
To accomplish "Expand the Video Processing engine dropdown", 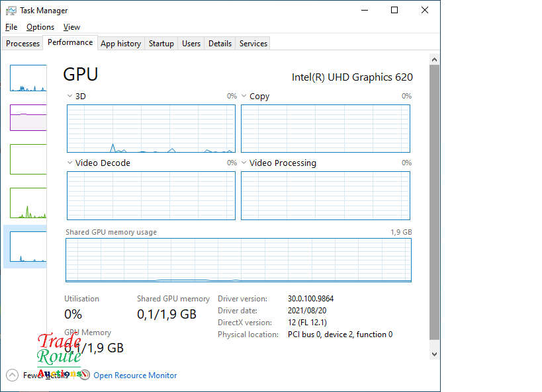I will point(244,163).
